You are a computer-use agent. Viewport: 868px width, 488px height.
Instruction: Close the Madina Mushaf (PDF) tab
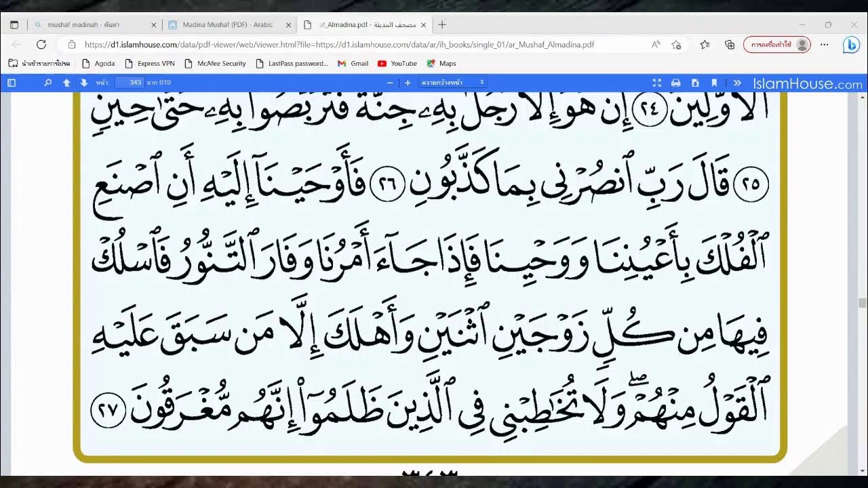(x=288, y=25)
